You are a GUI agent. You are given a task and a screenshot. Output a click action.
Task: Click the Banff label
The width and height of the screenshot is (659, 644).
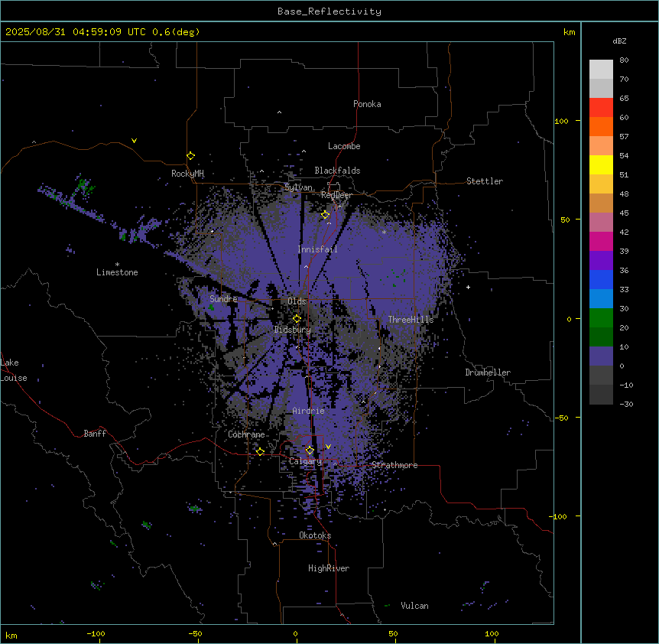(95, 434)
